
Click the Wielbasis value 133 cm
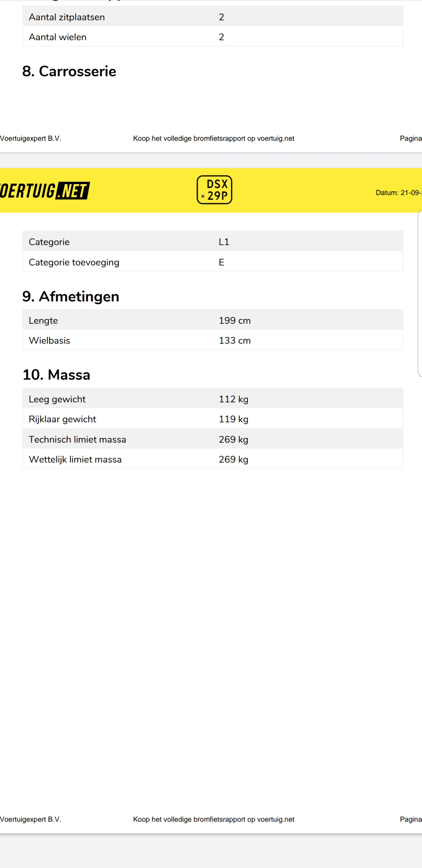pyautogui.click(x=235, y=340)
